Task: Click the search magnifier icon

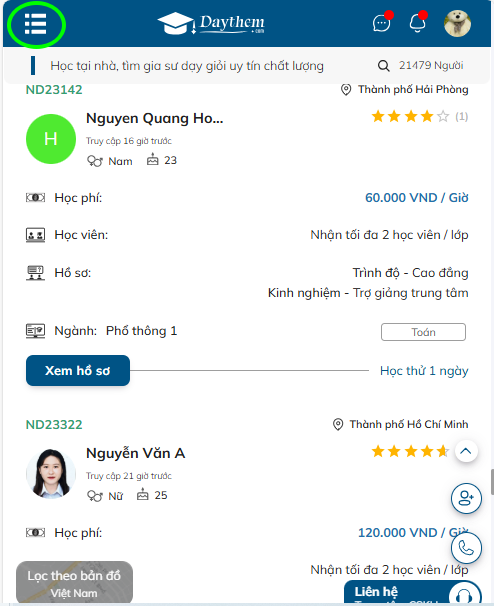Action: click(383, 66)
